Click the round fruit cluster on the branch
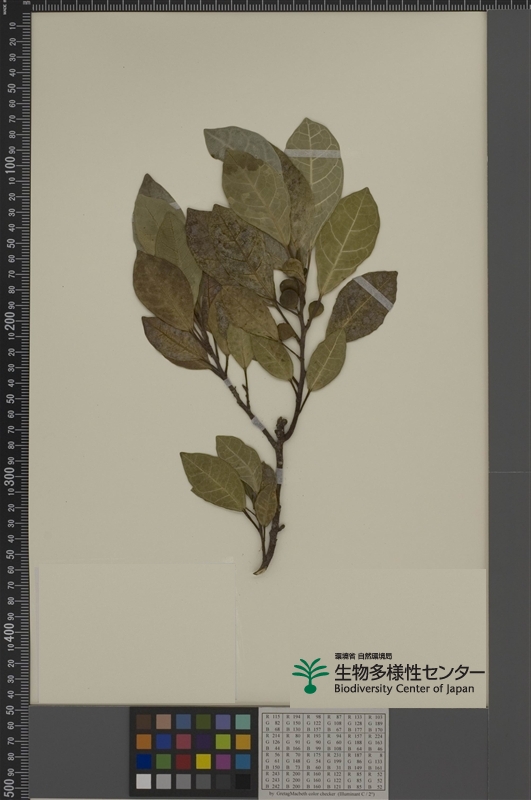The width and height of the screenshot is (531, 800). click(x=291, y=292)
